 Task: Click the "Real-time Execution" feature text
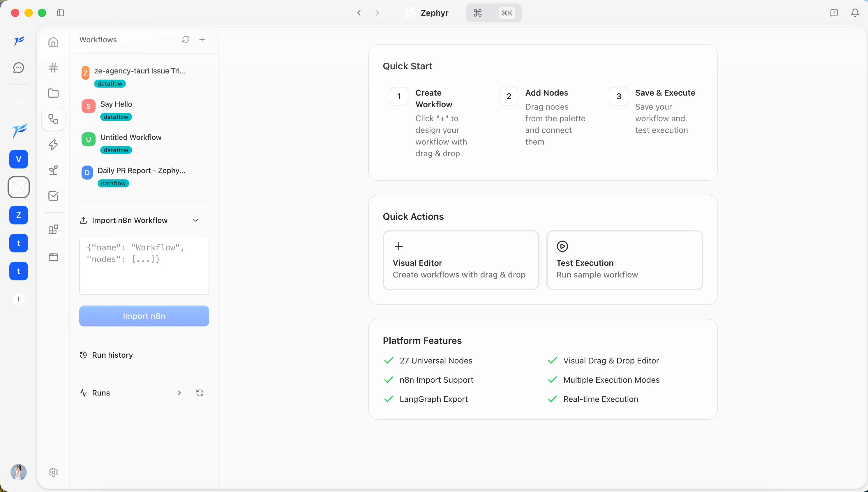601,399
